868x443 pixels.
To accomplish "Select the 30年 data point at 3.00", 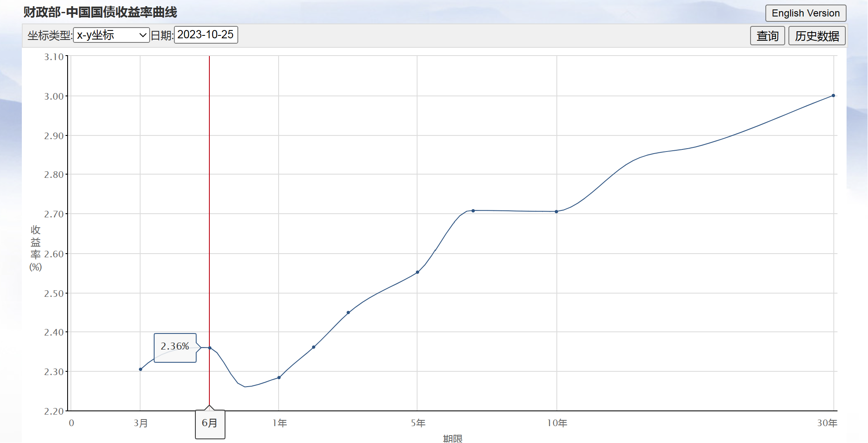I will pos(833,96).
